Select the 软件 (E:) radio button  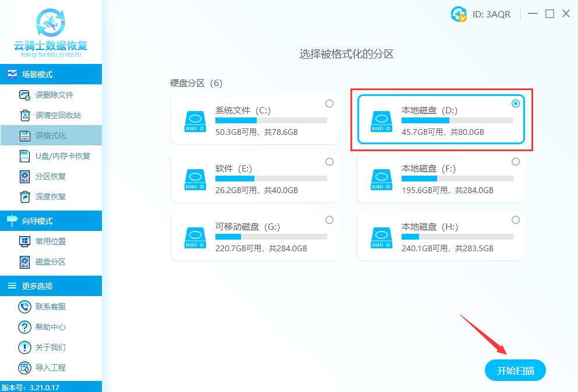pos(329,162)
